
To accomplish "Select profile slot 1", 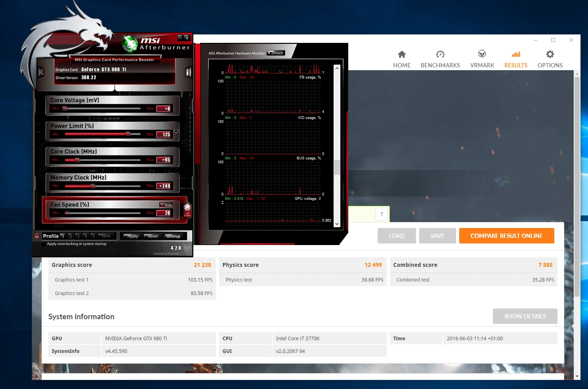I will pos(62,236).
